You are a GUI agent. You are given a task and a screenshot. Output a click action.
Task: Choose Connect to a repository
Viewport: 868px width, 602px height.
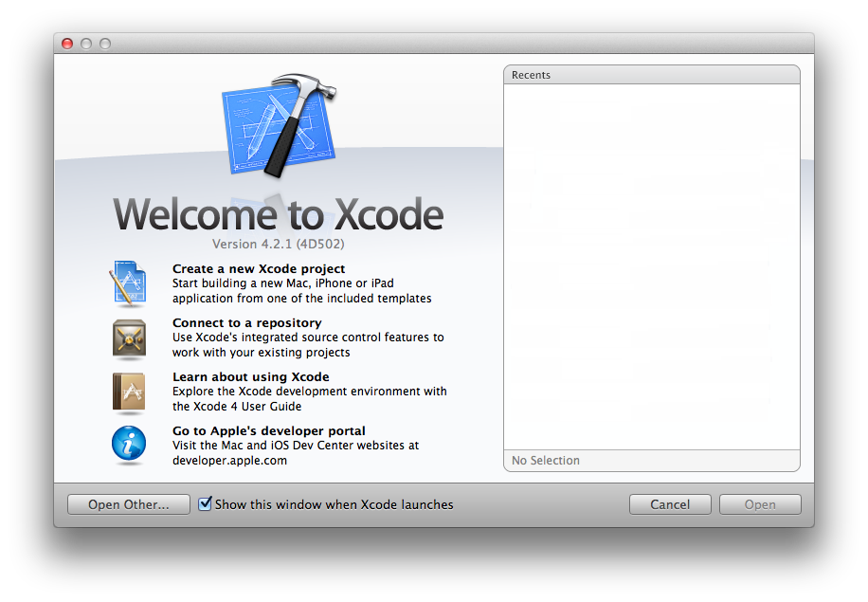click(247, 323)
